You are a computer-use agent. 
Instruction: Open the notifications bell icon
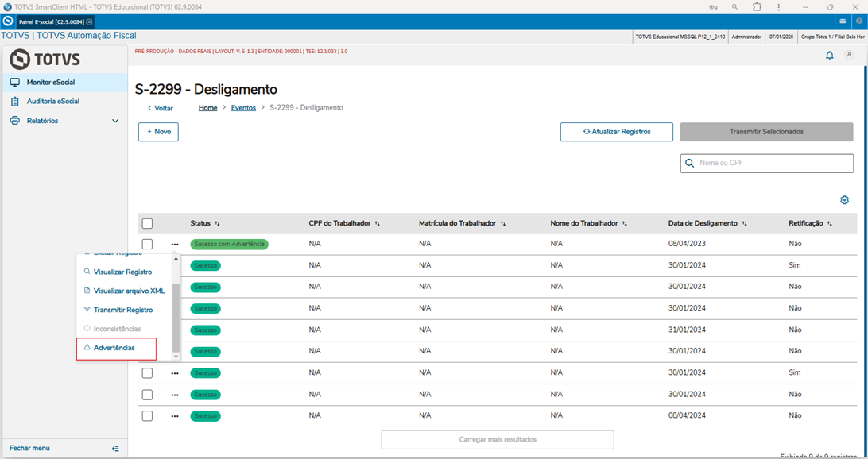(x=829, y=56)
